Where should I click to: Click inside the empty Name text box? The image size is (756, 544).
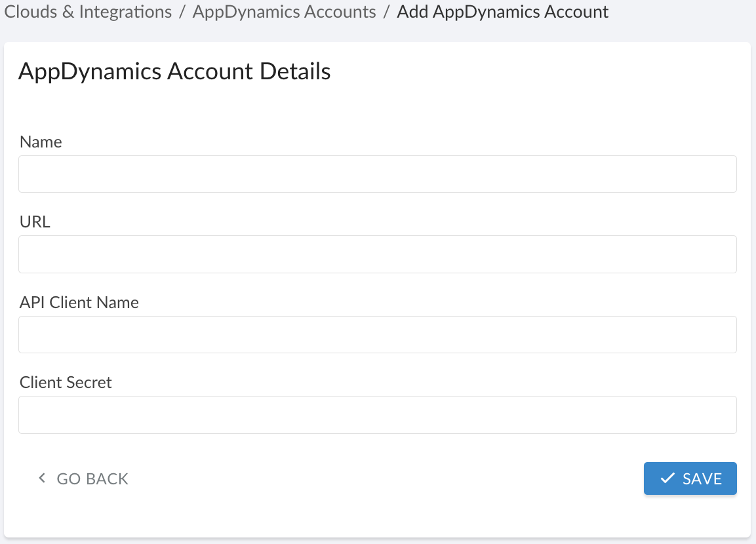377,174
